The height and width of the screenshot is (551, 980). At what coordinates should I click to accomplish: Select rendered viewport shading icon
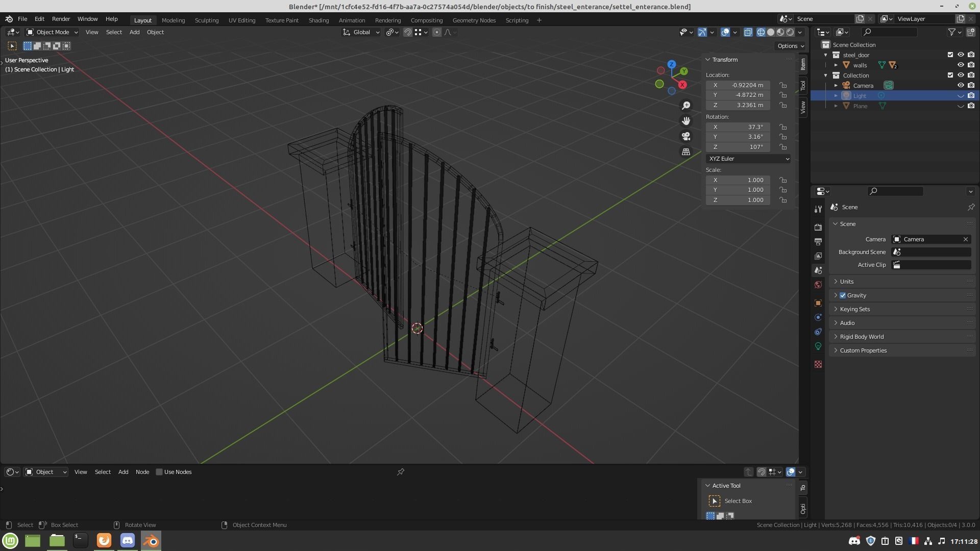(790, 32)
